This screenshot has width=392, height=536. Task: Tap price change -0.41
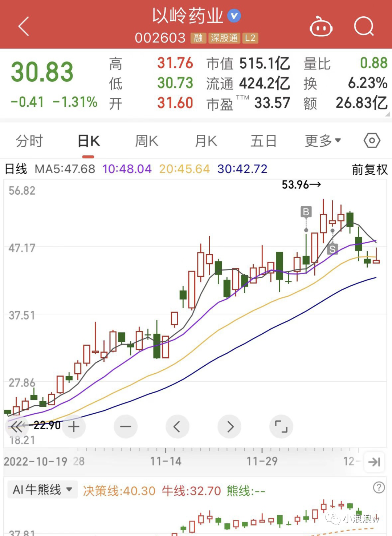pos(27,102)
